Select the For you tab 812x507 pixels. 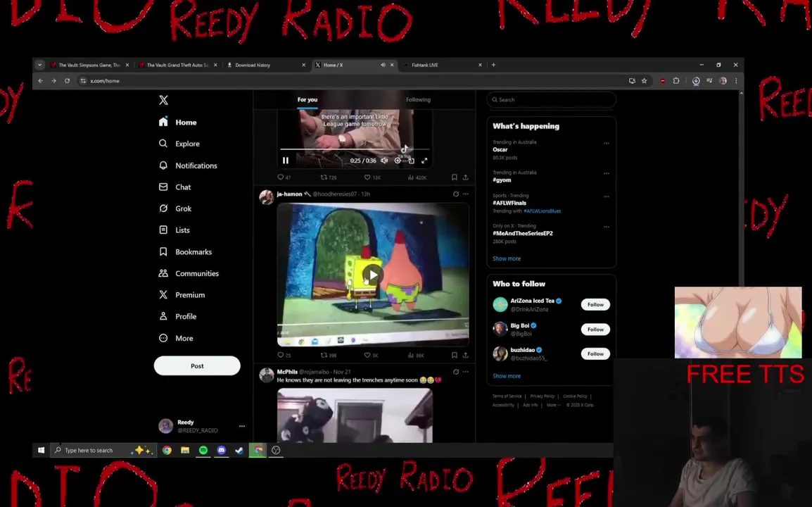click(x=307, y=99)
